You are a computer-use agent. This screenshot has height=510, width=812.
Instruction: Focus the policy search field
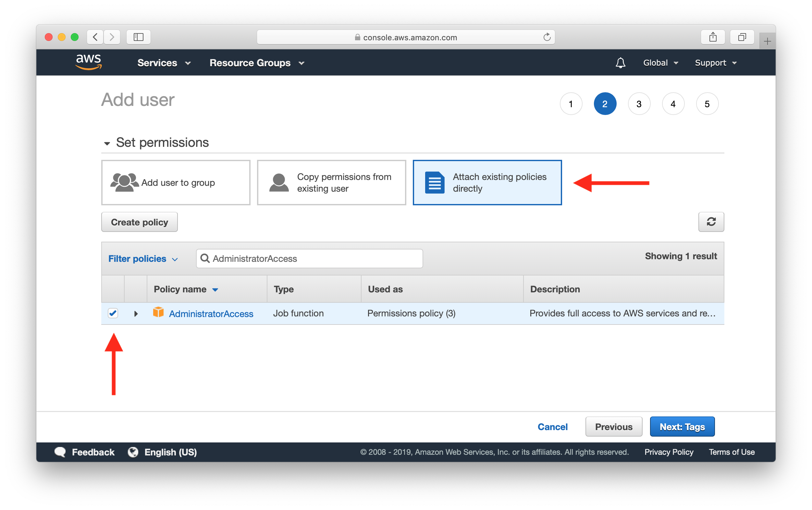[x=309, y=259]
